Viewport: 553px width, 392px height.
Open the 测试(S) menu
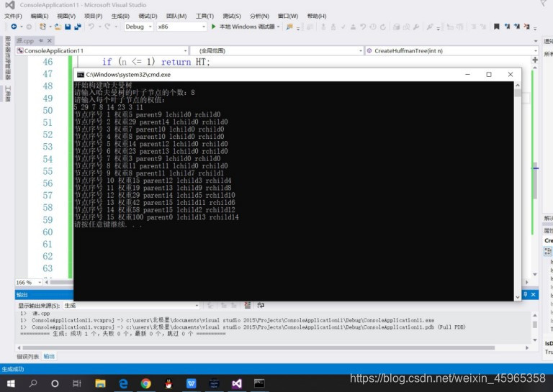coord(232,16)
